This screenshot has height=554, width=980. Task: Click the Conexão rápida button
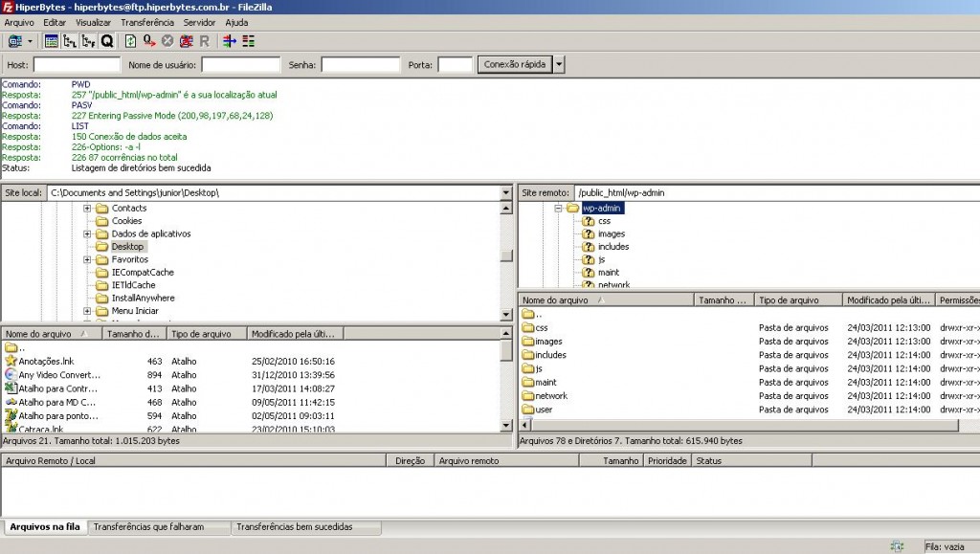(514, 64)
